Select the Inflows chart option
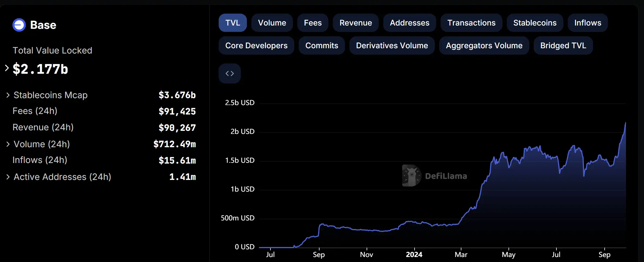 (587, 23)
